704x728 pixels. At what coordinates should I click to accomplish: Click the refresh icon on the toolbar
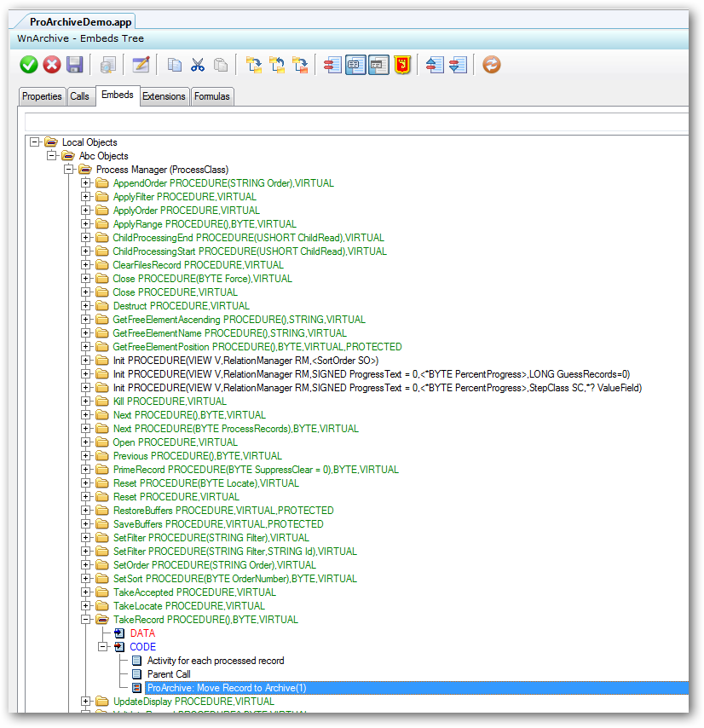[x=491, y=64]
